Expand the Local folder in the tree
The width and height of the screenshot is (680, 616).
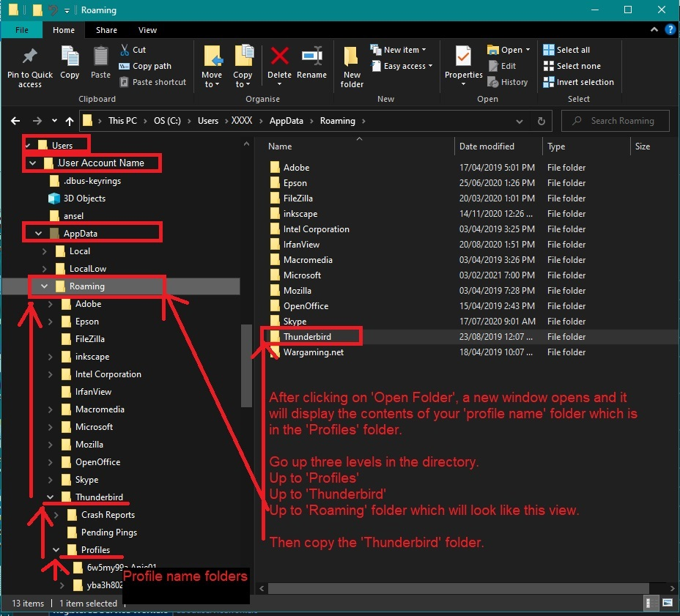pyautogui.click(x=44, y=251)
